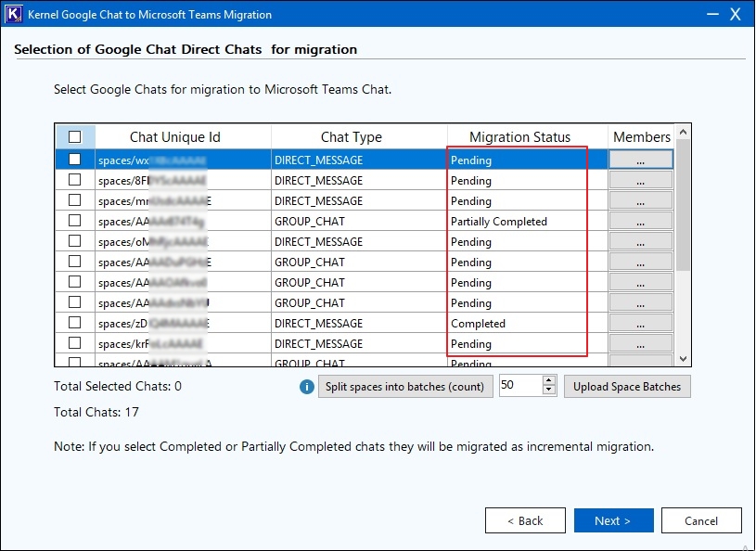This screenshot has height=551, width=756.
Task: Toggle the select-all checkbox in header
Action: click(75, 137)
